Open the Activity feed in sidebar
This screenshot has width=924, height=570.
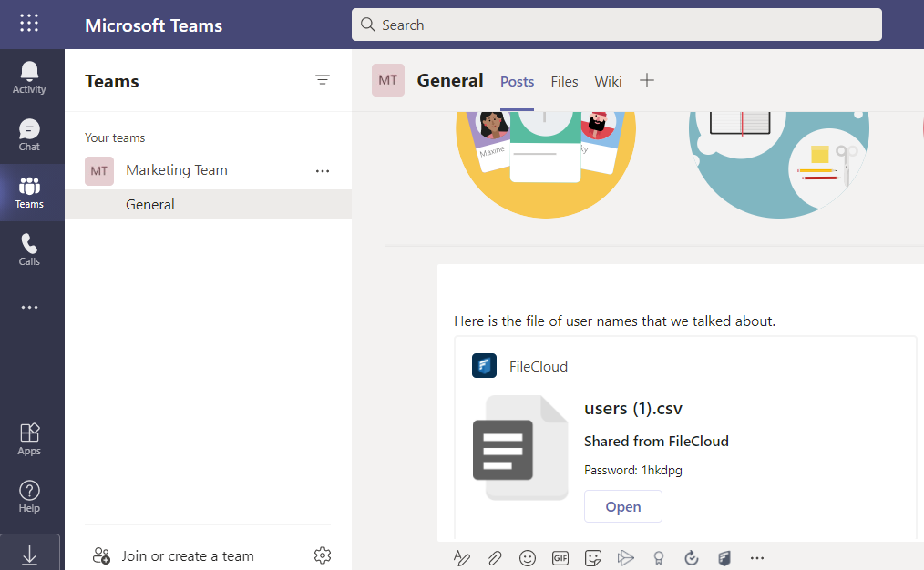29,77
